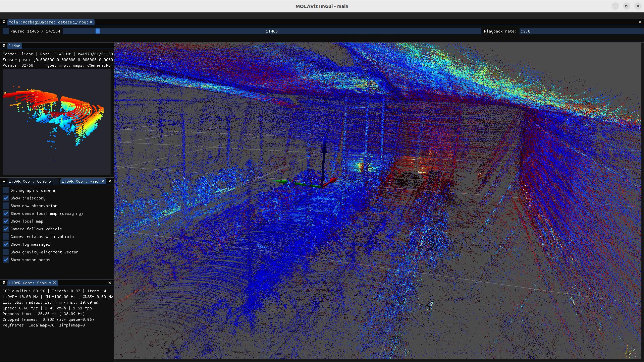Close the LiDAR Odom Status panel

pyautogui.click(x=110, y=283)
